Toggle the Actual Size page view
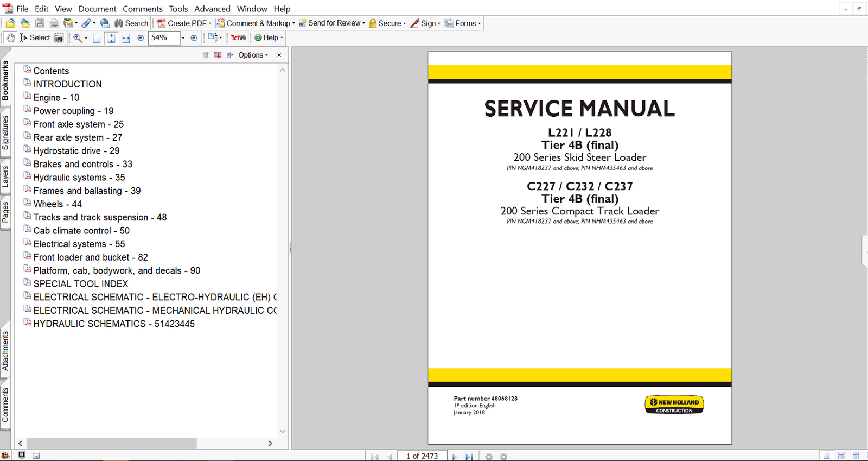The image size is (868, 461). 97,38
